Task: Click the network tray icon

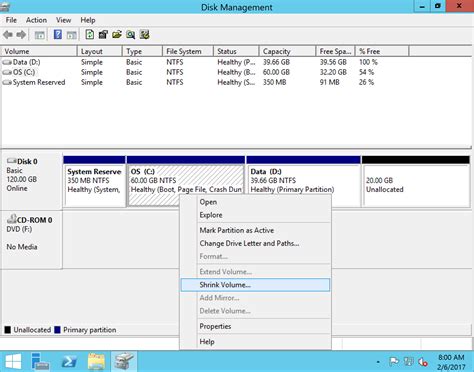Action: [x=408, y=362]
